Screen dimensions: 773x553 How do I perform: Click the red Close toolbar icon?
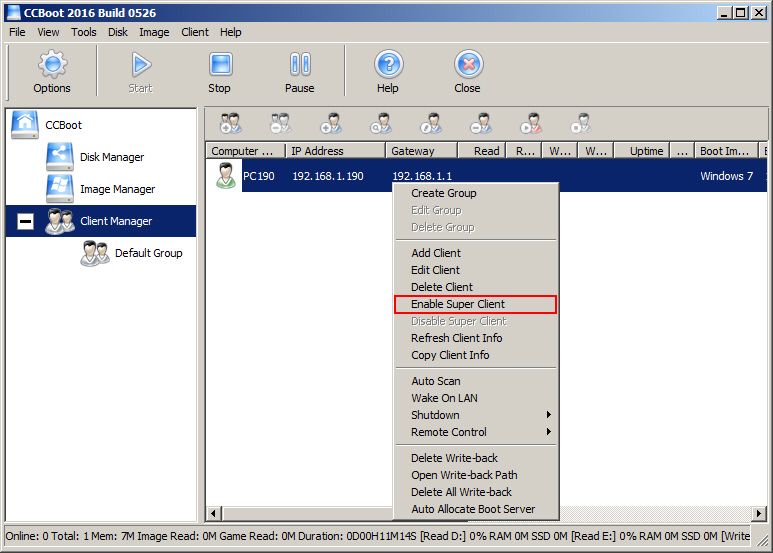(467, 72)
